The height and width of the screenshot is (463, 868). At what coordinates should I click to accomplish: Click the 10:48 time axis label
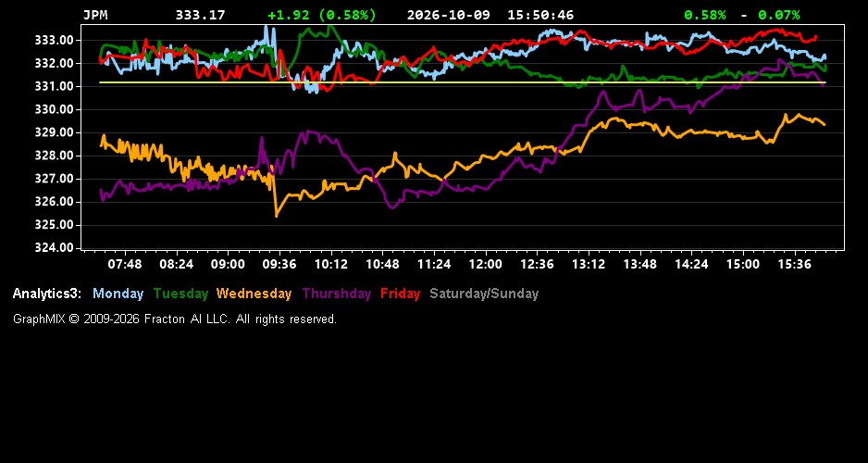(382, 265)
